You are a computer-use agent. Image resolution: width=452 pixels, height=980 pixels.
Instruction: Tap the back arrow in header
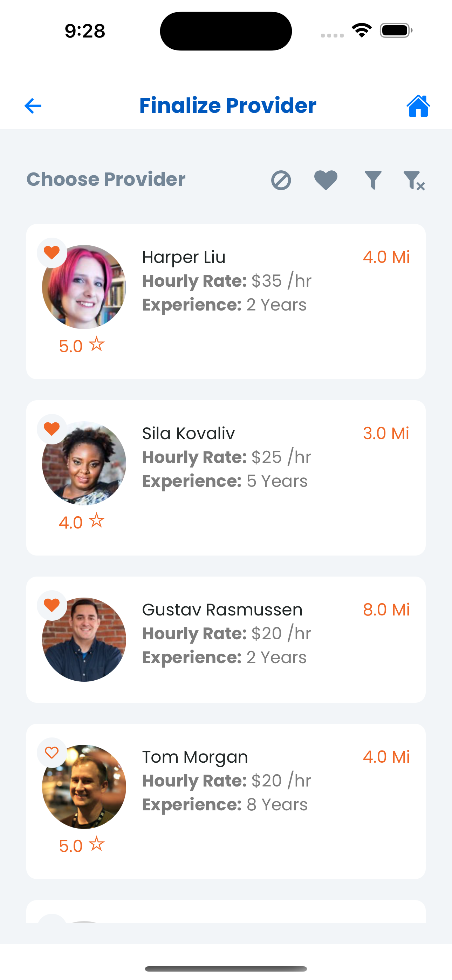tap(33, 106)
